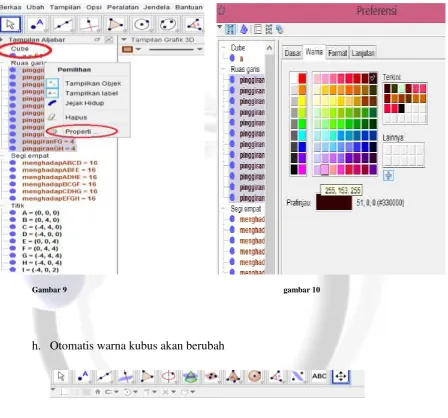Select the ABC text tool
448x418 pixels.
tap(319, 377)
